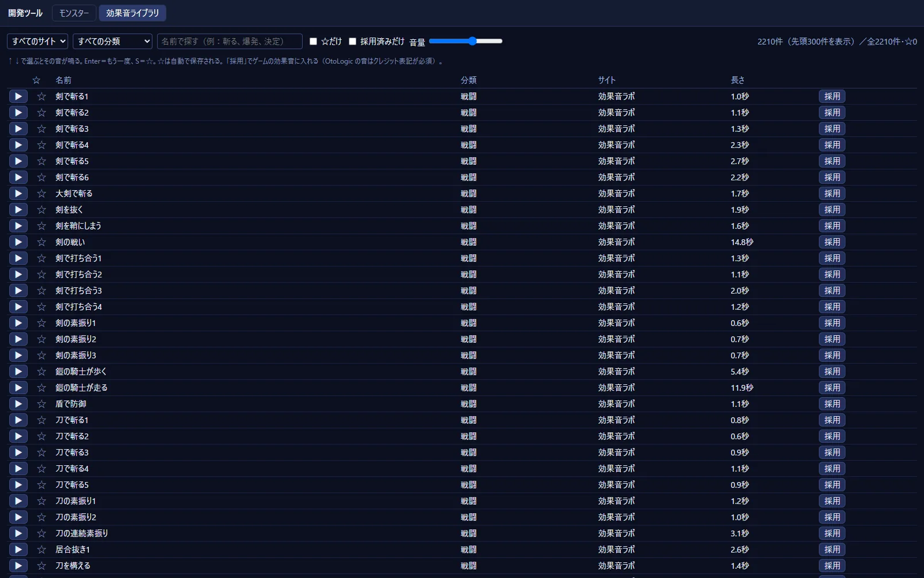
Task: Adopt the 剣で打ち合う4 sound
Action: click(x=832, y=307)
